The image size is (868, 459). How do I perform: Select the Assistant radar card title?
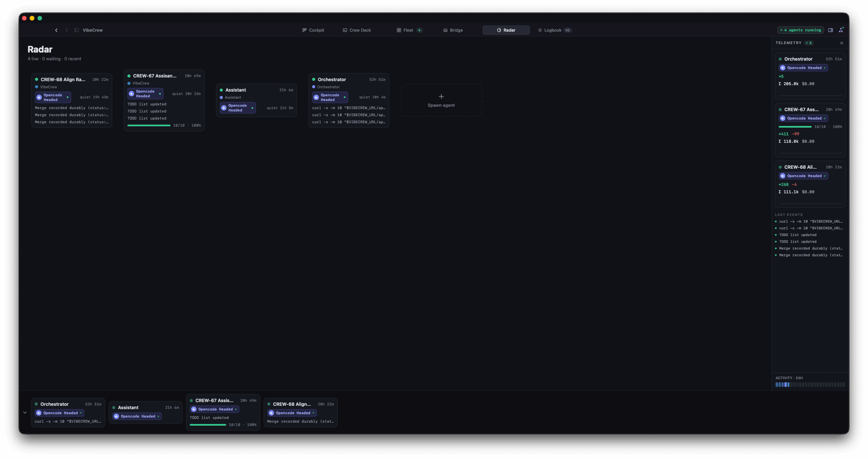tap(236, 90)
